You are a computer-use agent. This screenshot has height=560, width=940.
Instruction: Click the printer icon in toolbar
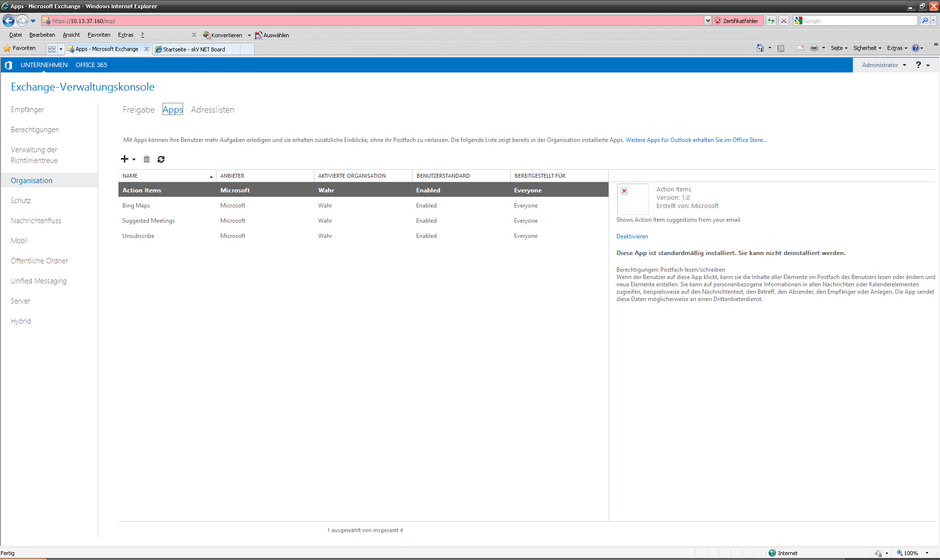[x=814, y=48]
